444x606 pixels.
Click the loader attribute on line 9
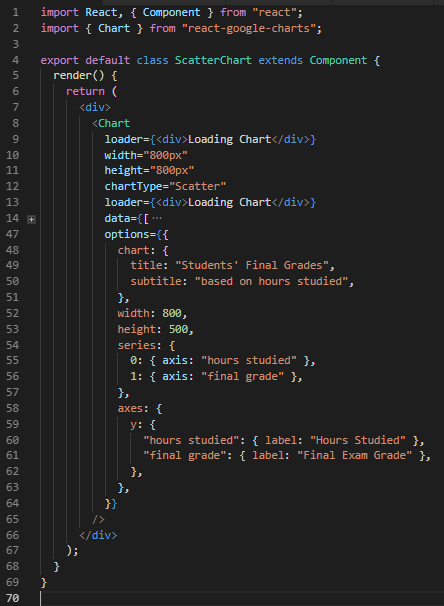click(124, 139)
